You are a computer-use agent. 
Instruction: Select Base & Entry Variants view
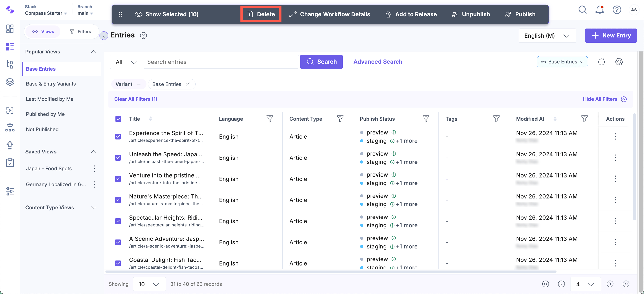pyautogui.click(x=51, y=84)
